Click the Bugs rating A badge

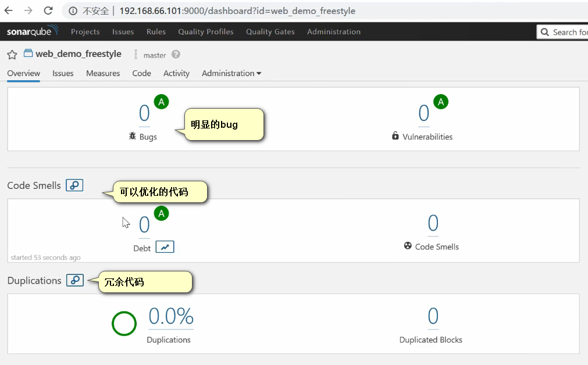(x=161, y=102)
